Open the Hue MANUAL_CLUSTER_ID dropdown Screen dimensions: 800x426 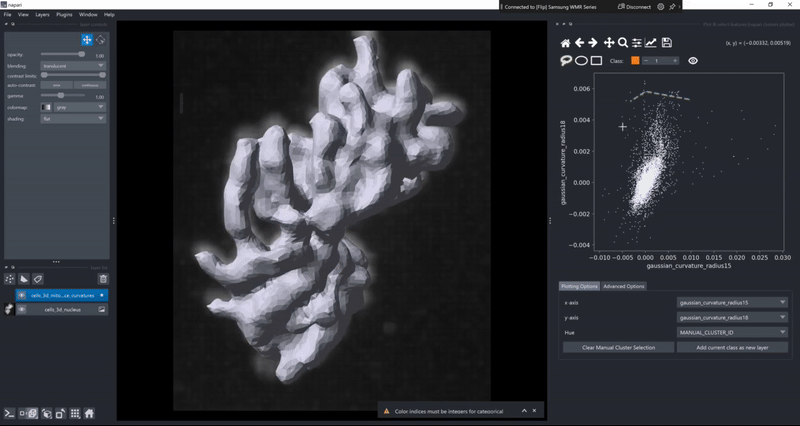(732, 333)
